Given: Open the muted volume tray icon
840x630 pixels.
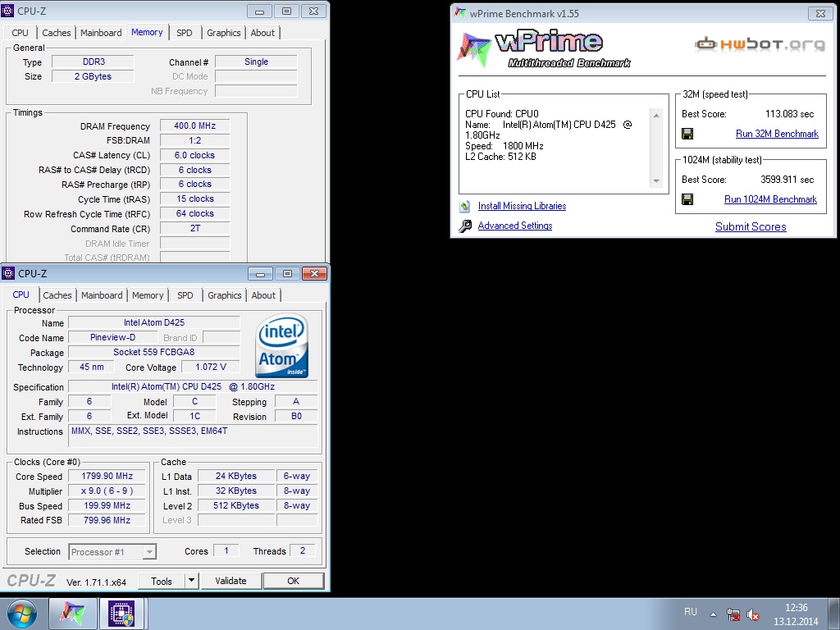Looking at the screenshot, I should coord(753,614).
